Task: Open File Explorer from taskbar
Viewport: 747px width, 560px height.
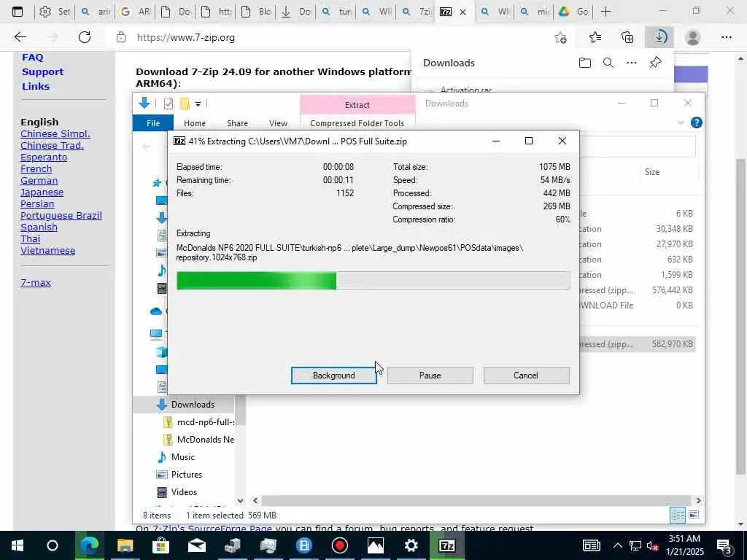Action: pyautogui.click(x=125, y=545)
